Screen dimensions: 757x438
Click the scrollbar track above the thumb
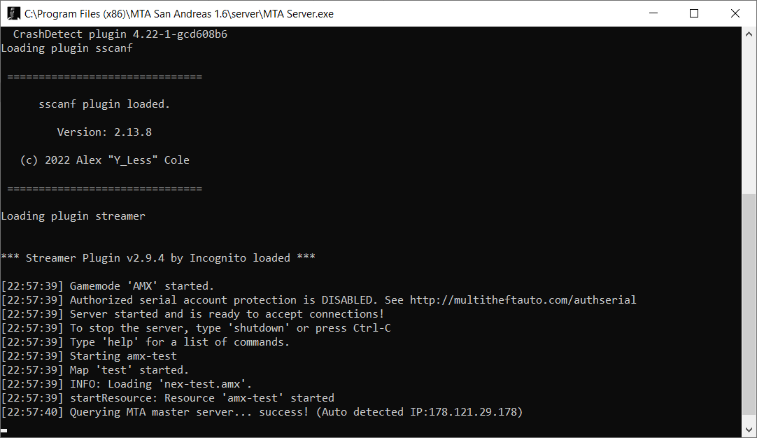pyautogui.click(x=749, y=117)
